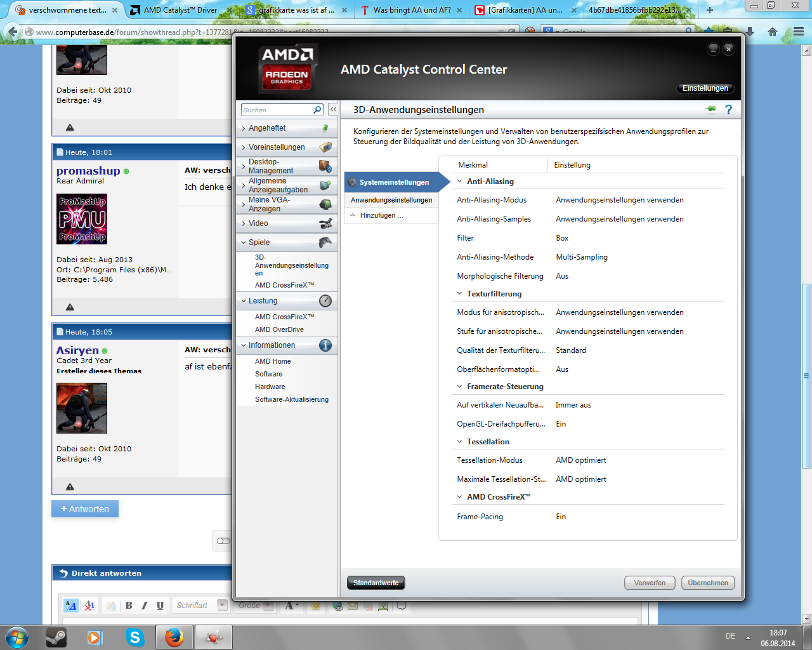Click the Systemeinstellungen gear icon

coord(353,182)
